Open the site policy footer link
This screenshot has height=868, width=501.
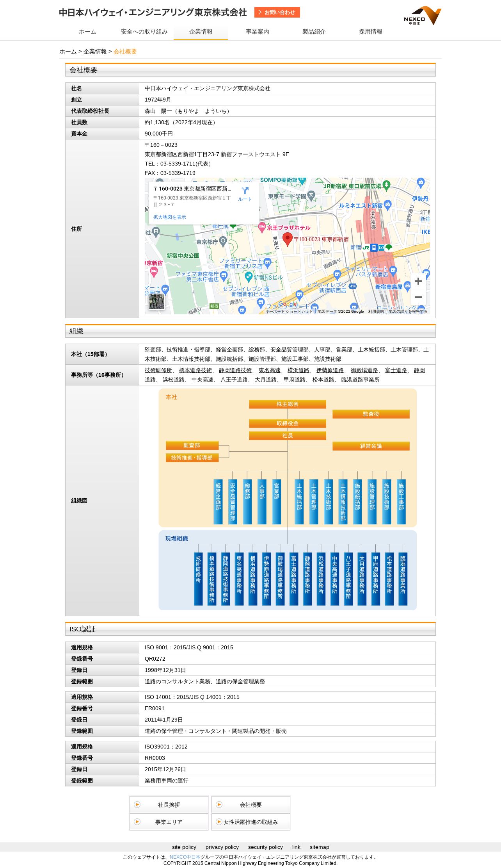coord(184,847)
